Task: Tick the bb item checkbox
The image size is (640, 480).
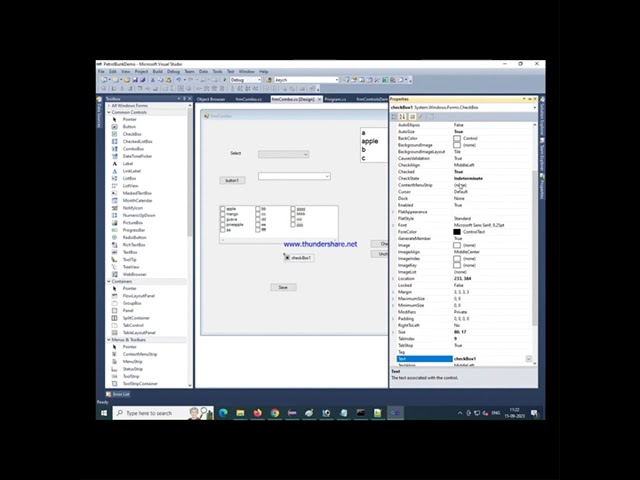Action: click(x=258, y=209)
